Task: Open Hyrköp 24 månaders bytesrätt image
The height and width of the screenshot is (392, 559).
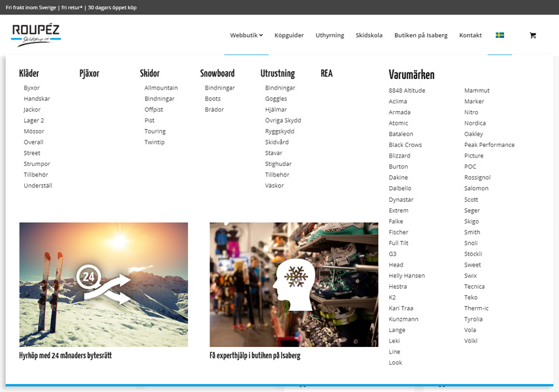Action: click(x=104, y=285)
